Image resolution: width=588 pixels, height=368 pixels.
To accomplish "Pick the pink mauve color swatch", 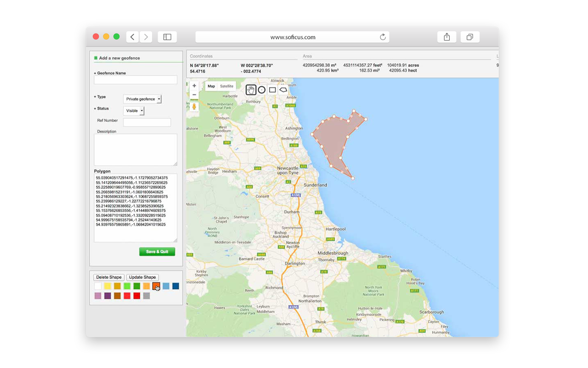I will (x=98, y=296).
